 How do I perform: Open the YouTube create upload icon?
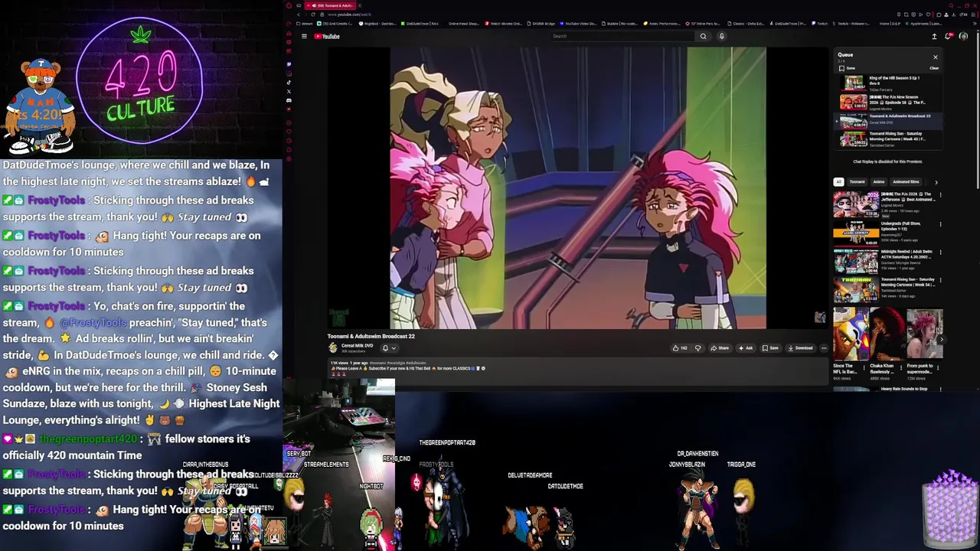click(x=934, y=36)
